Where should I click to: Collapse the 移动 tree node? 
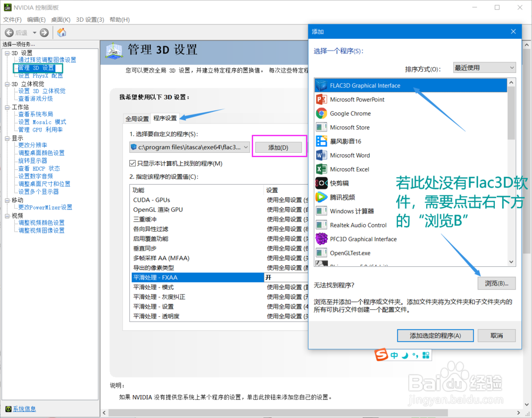(x=7, y=200)
